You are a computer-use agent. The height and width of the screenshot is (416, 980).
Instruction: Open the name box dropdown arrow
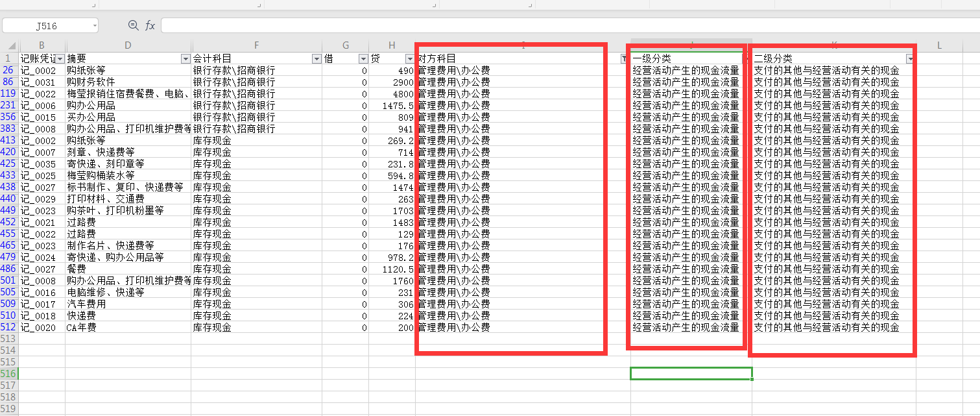95,26
